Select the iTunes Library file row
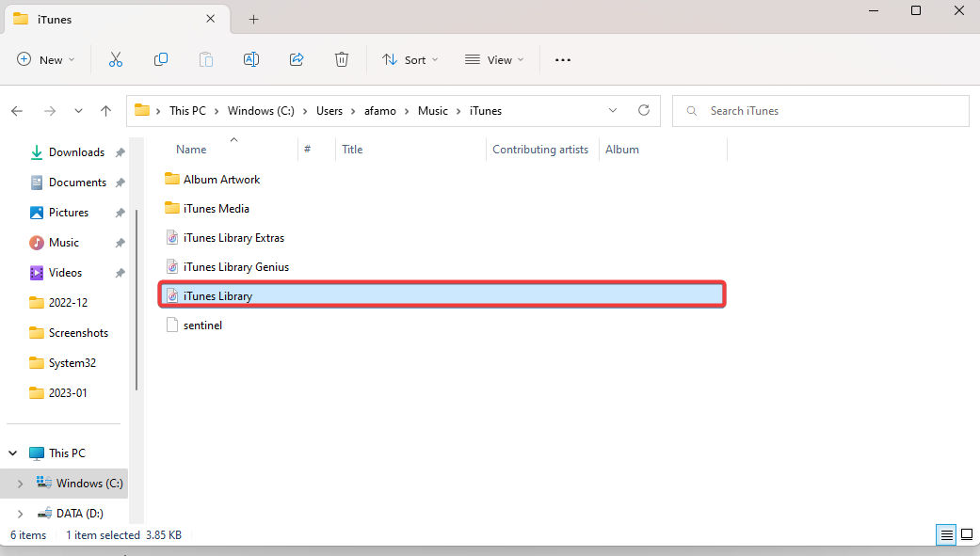The image size is (980, 556). point(442,295)
